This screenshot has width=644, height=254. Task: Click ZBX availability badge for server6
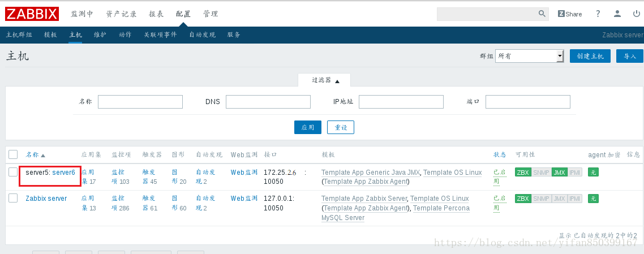coord(523,173)
